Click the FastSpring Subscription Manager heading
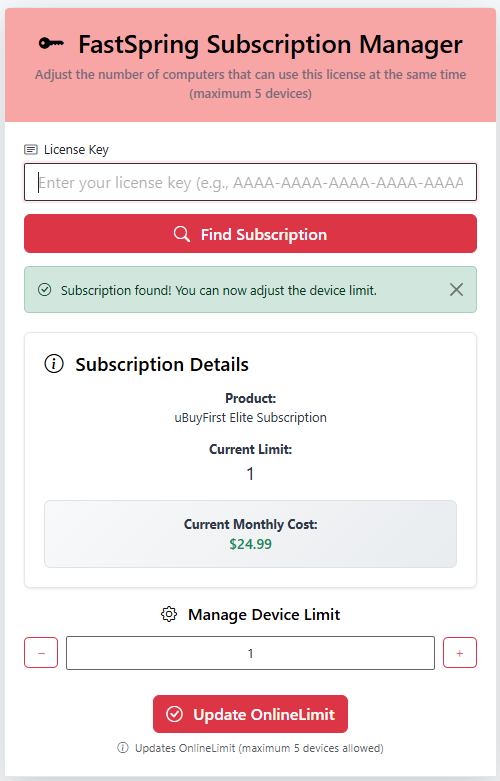The width and height of the screenshot is (500, 781). point(270,44)
